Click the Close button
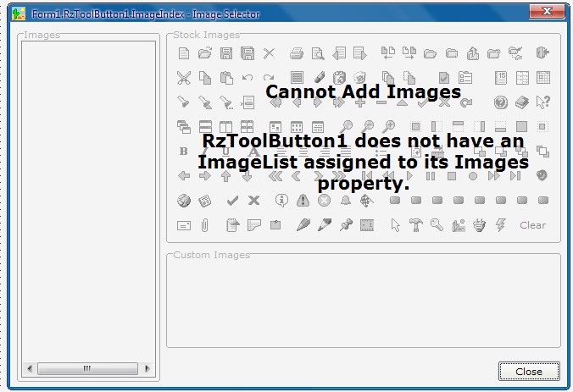Viewport: 573px width, 392px height. click(x=529, y=371)
